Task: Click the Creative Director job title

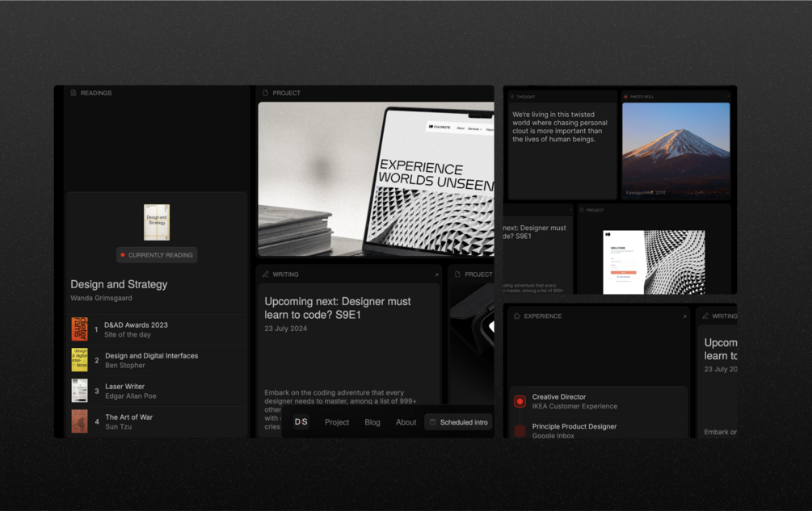Action: [559, 396]
